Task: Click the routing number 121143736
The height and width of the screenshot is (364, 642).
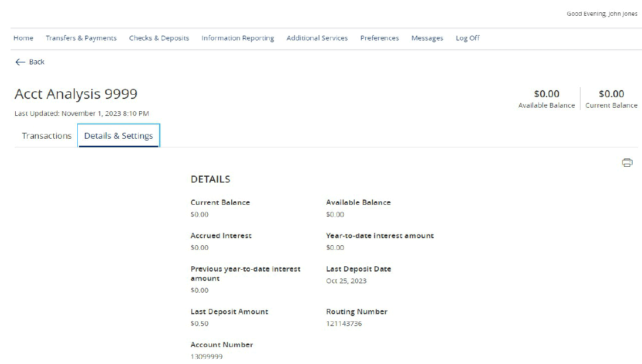Action: [344, 324]
